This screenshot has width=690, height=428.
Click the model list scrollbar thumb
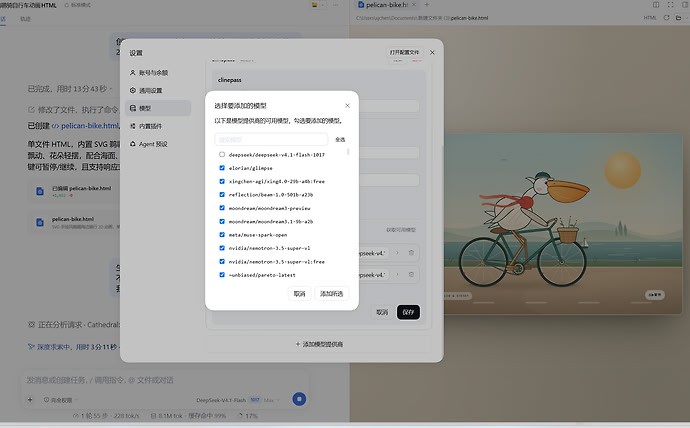point(348,152)
